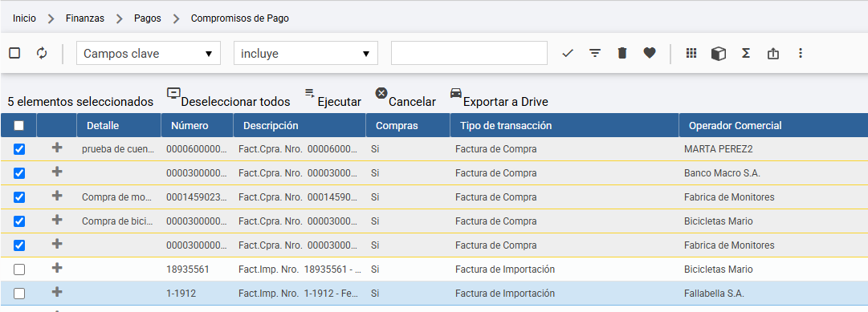Toggle the table header checkbox
The width and height of the screenshot is (868, 312).
[x=18, y=126]
